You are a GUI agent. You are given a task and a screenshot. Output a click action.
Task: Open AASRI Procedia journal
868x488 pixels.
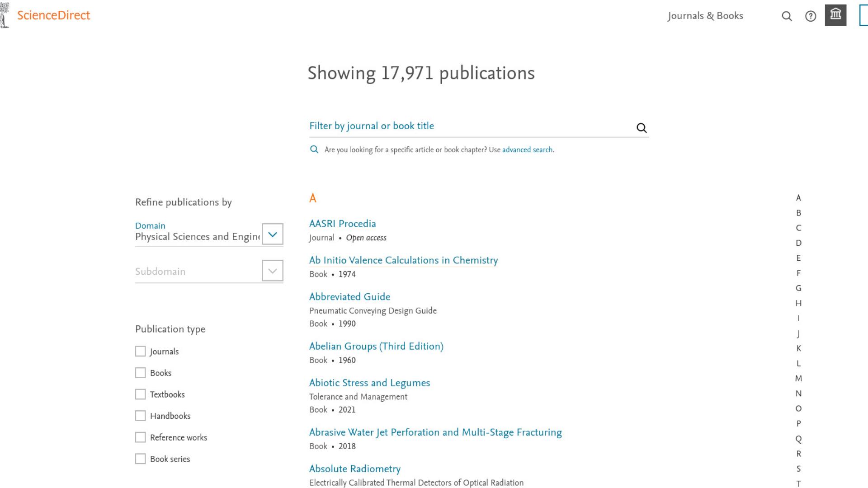(342, 224)
